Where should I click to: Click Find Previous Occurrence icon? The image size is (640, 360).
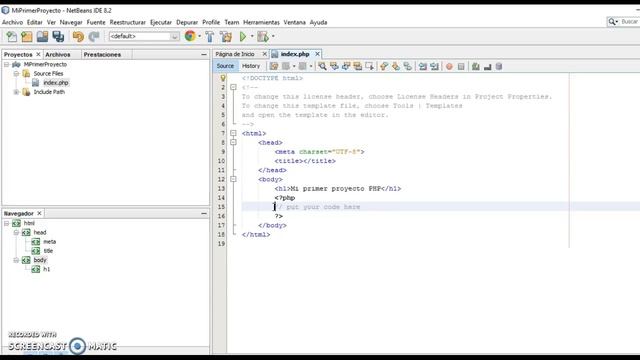(x=334, y=66)
